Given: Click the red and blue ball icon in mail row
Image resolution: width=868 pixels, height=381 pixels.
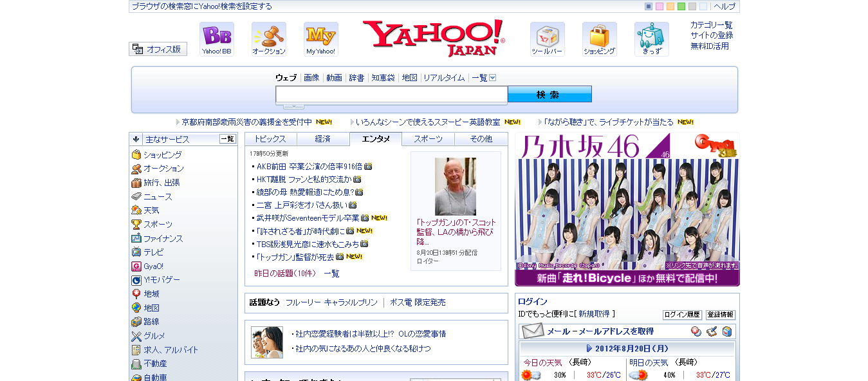Looking at the screenshot, I should point(696,331).
